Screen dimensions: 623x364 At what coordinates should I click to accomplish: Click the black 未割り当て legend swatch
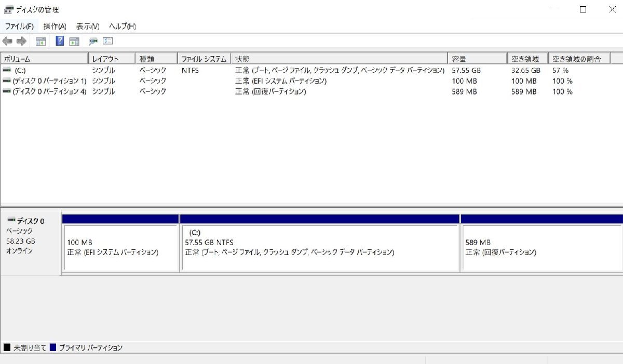click(7, 347)
